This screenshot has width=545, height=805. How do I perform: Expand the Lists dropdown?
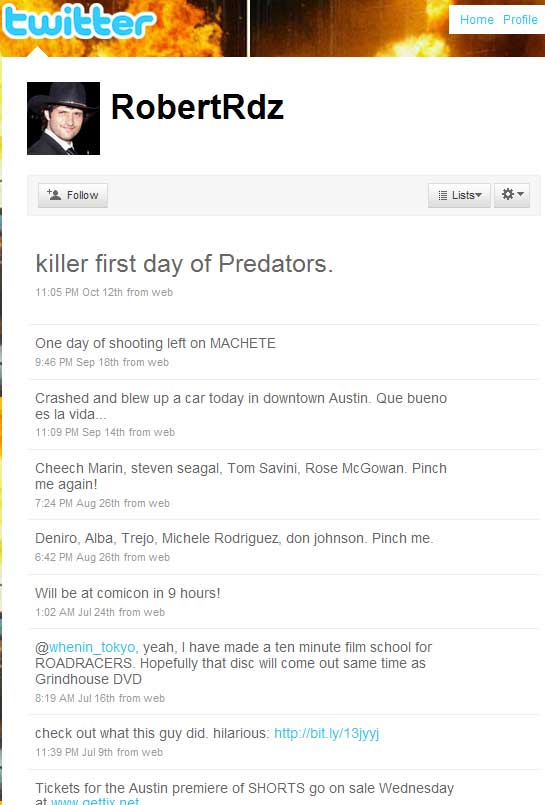click(459, 195)
